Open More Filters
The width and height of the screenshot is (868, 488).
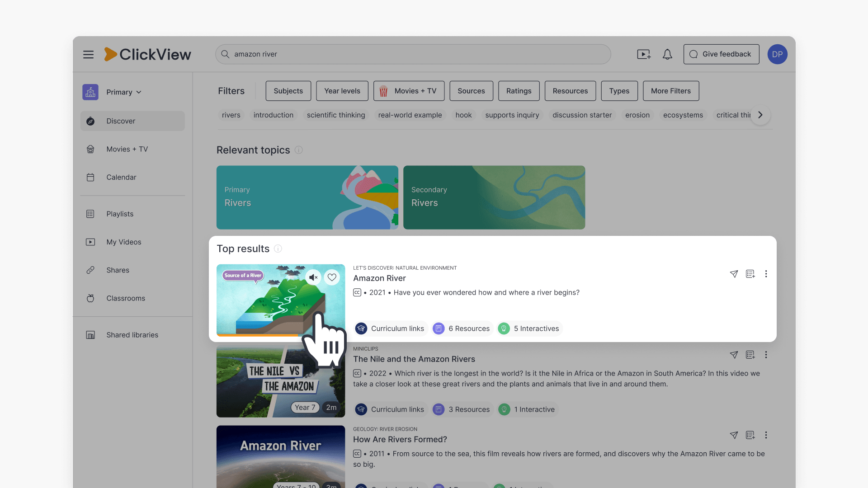point(671,91)
